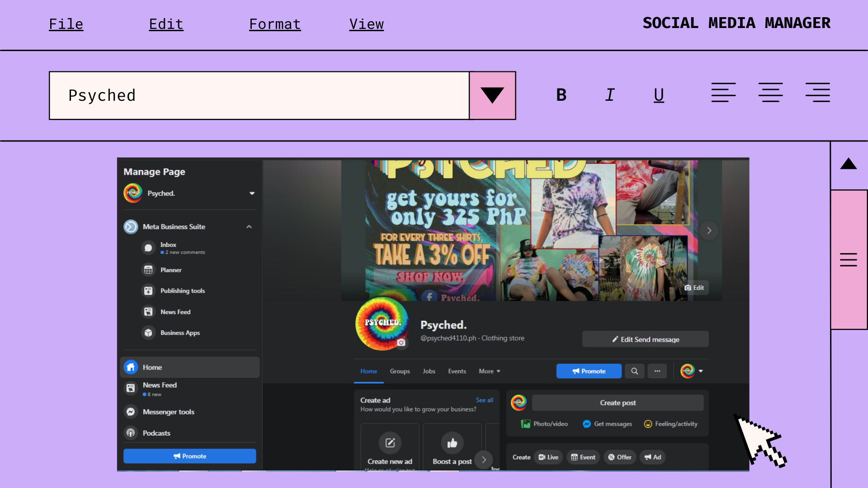
Task: Click the blue Promote button in sidebar
Action: point(189,456)
